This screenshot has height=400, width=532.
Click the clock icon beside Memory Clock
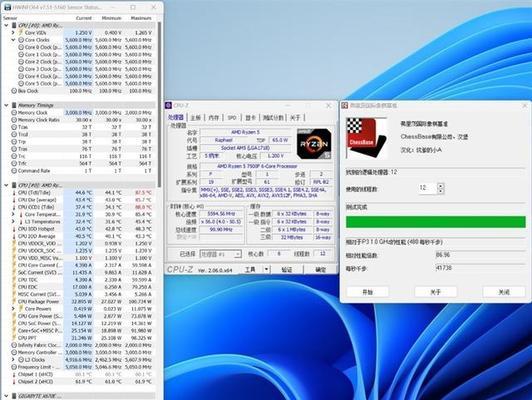tap(14, 113)
